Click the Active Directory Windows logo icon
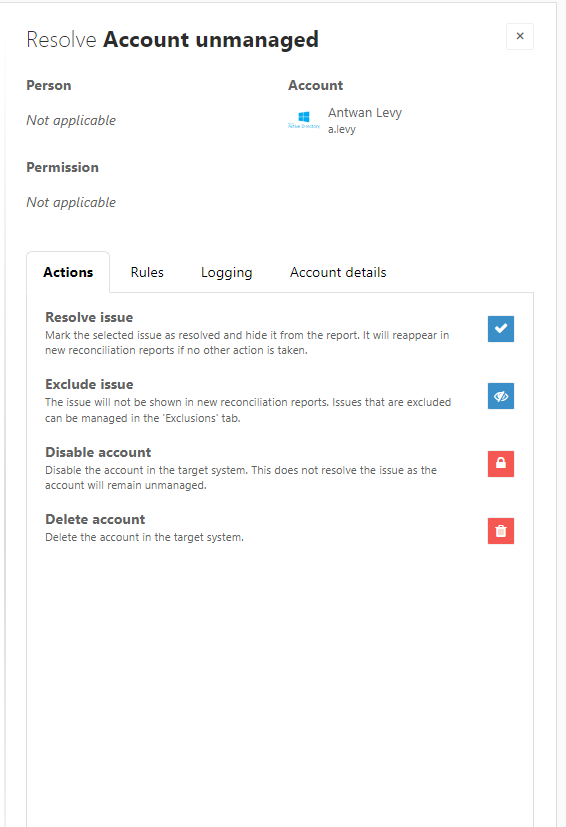 [304, 120]
